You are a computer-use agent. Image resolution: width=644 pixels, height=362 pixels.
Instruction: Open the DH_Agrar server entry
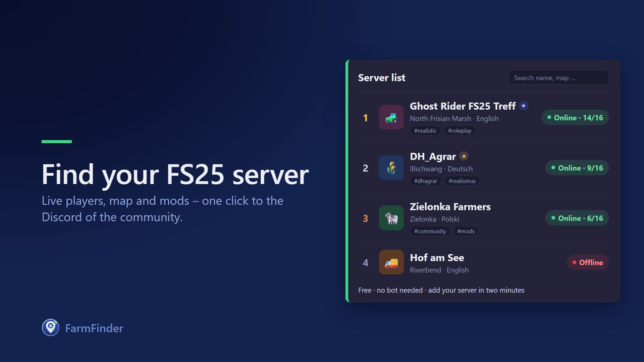point(483,168)
